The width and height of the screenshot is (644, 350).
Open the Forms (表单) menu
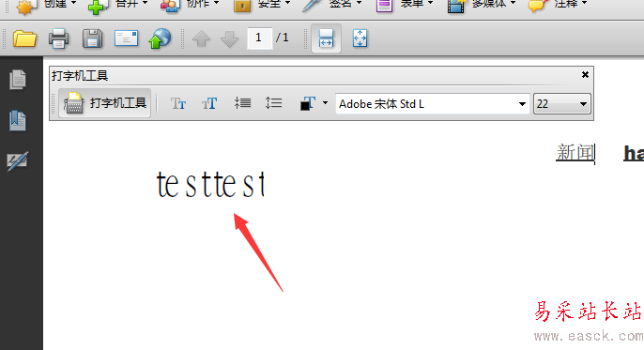coord(405,5)
